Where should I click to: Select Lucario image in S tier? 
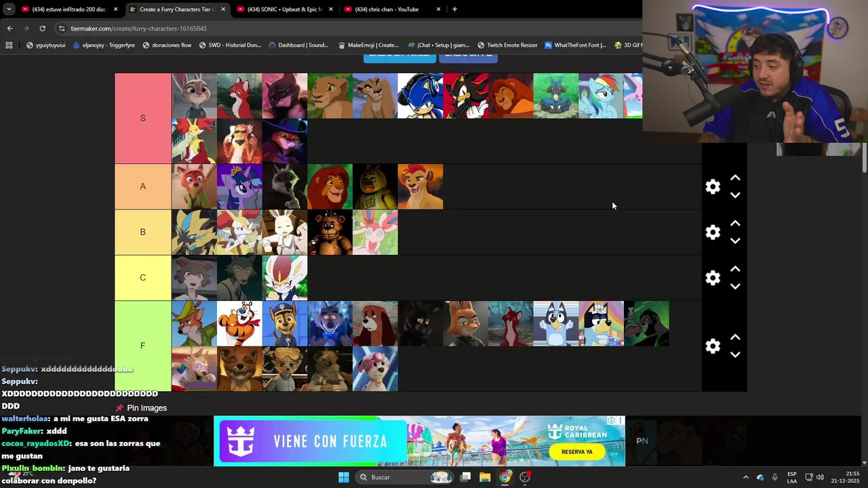pos(556,96)
